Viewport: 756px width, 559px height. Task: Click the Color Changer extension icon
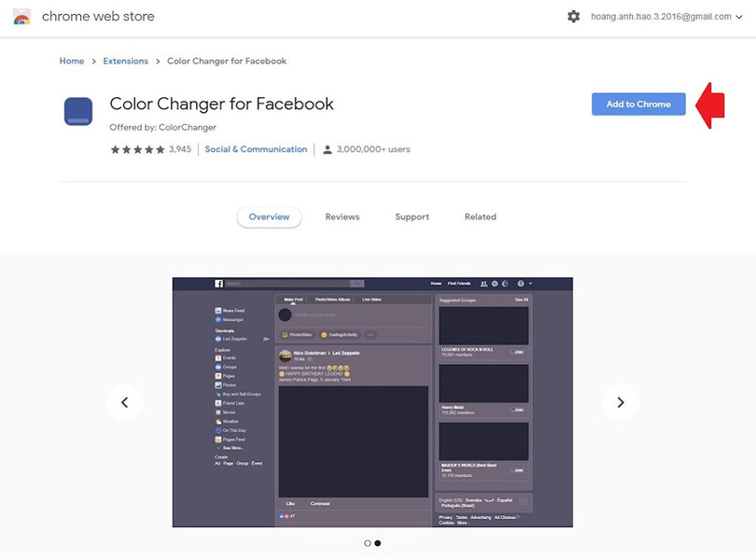(78, 111)
